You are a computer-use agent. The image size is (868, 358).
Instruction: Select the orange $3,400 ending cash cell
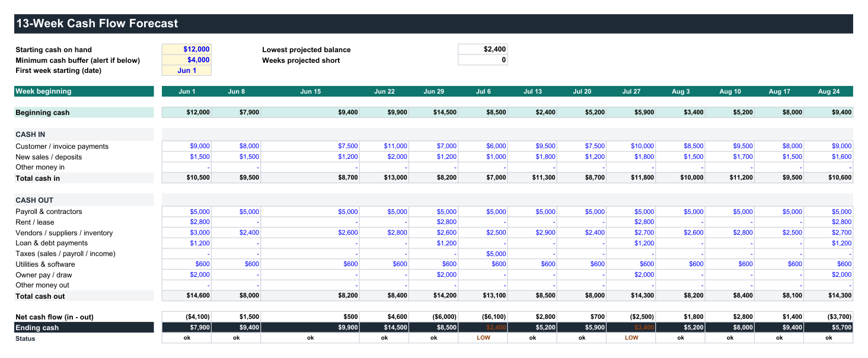[x=631, y=328]
